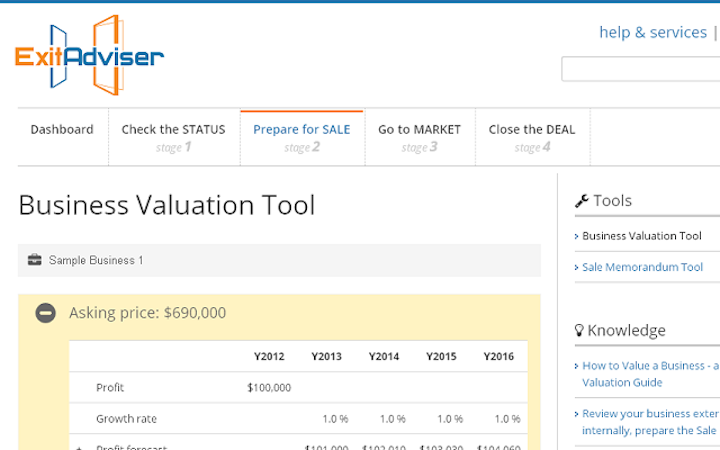
Task: Click the ExitAdviser logo
Action: 89,56
